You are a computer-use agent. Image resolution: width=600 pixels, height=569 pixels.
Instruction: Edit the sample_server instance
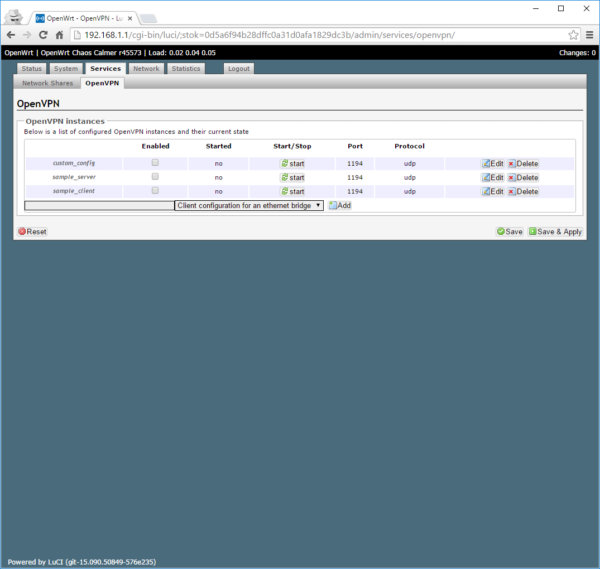(x=492, y=177)
